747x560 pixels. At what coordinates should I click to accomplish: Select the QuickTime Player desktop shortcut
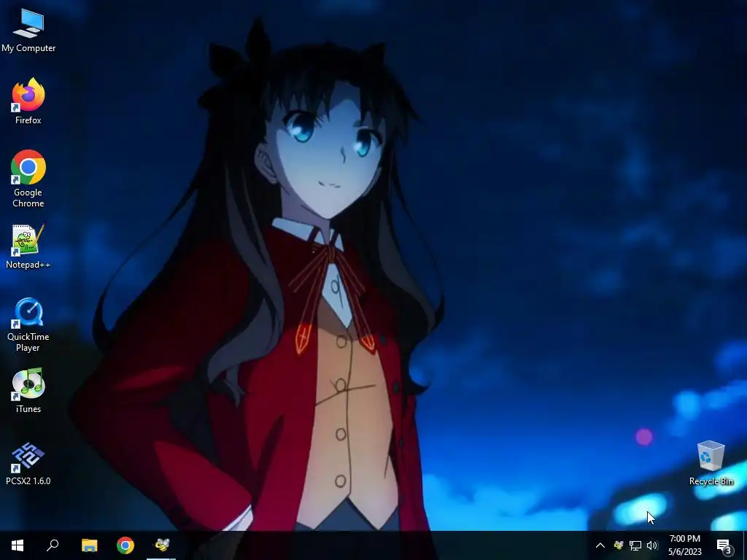(28, 325)
